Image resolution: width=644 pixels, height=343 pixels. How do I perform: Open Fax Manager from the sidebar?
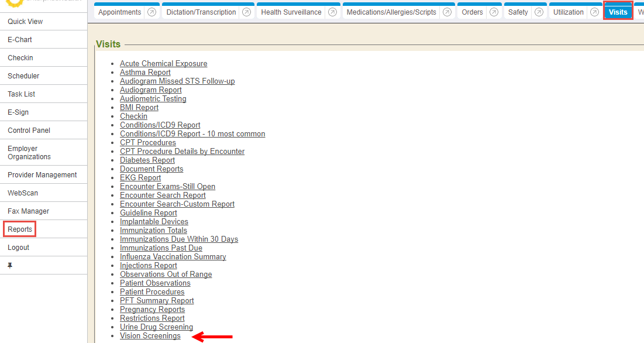click(x=28, y=211)
